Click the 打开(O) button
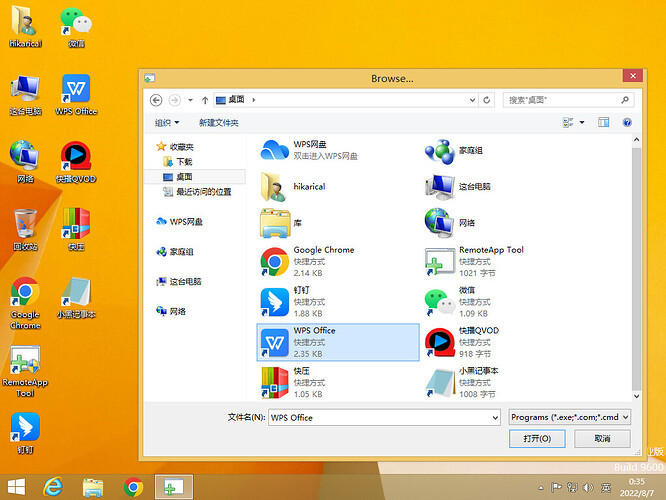The height and width of the screenshot is (500, 666). coord(537,438)
